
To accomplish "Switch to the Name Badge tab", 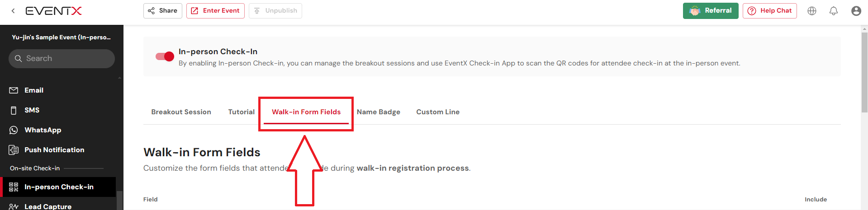I will click(x=379, y=112).
